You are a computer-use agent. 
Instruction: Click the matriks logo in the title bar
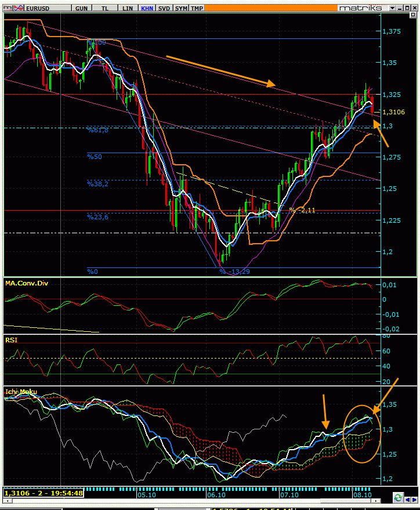360,8
